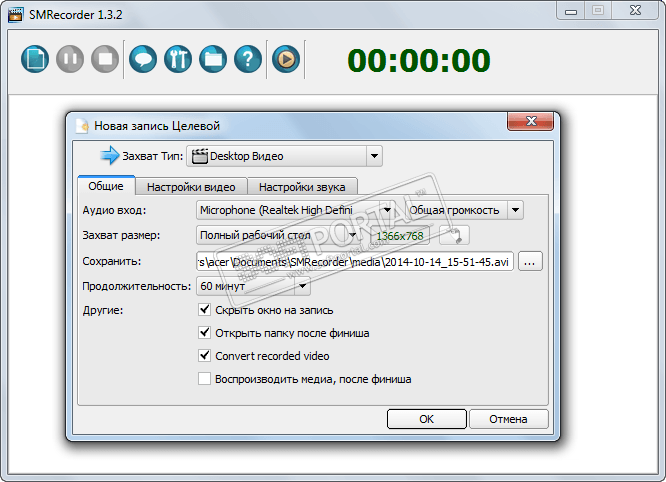Click the SMRecorder app icon in title bar
The height and width of the screenshot is (482, 666).
coord(16,14)
